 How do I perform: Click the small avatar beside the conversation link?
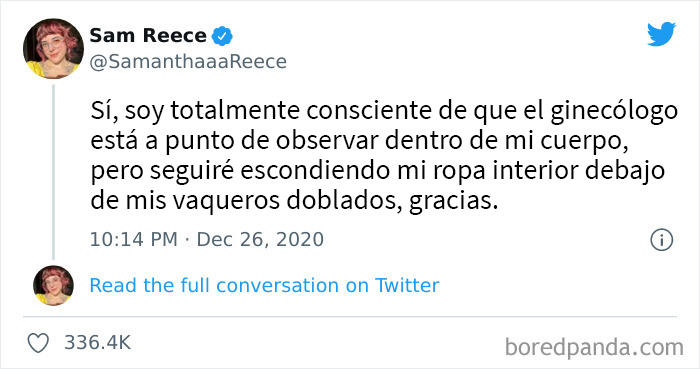tap(53, 286)
